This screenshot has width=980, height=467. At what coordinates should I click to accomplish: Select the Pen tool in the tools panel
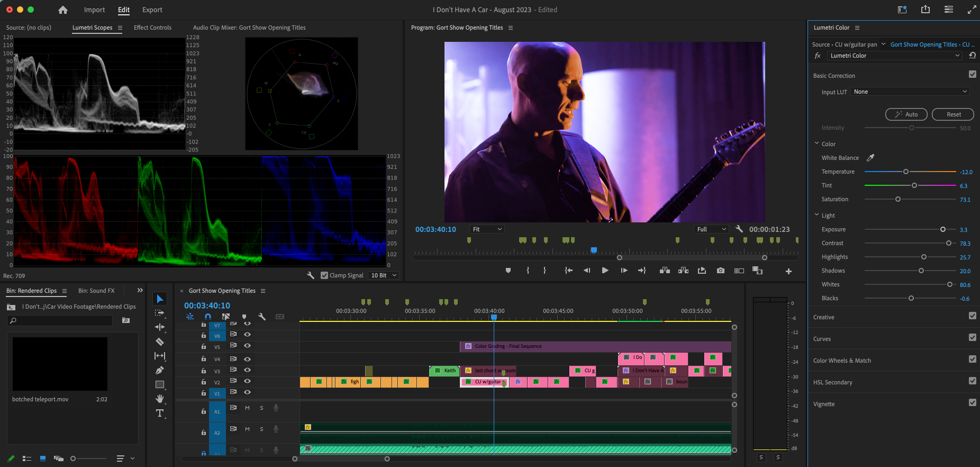[160, 370]
